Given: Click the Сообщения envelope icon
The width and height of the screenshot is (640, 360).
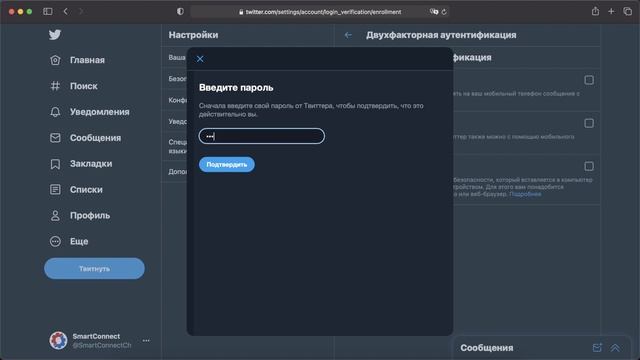Looking at the screenshot, I should [55, 138].
